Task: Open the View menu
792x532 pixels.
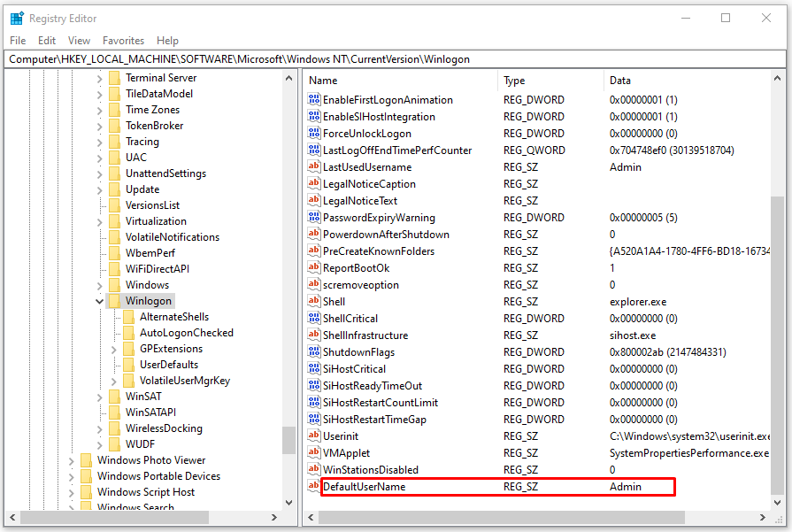Action: pyautogui.click(x=79, y=41)
